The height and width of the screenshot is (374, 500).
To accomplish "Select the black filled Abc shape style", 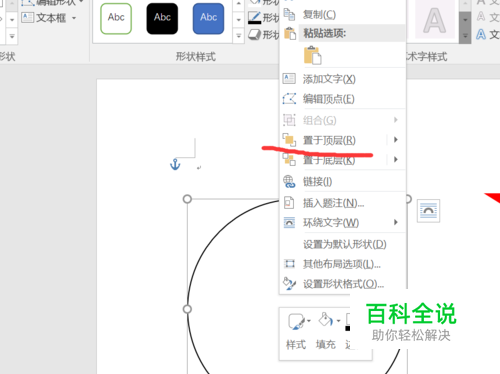I will tap(162, 19).
